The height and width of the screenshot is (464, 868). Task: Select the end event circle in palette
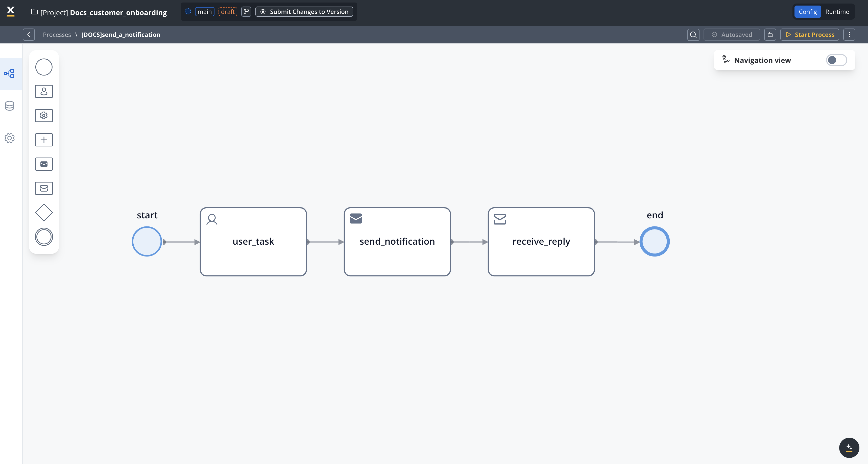pos(44,237)
